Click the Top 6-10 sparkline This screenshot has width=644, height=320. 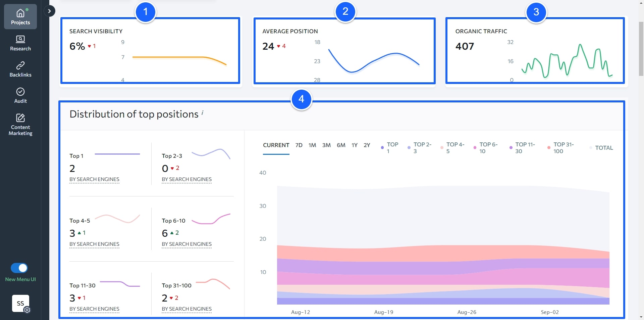[x=211, y=219]
